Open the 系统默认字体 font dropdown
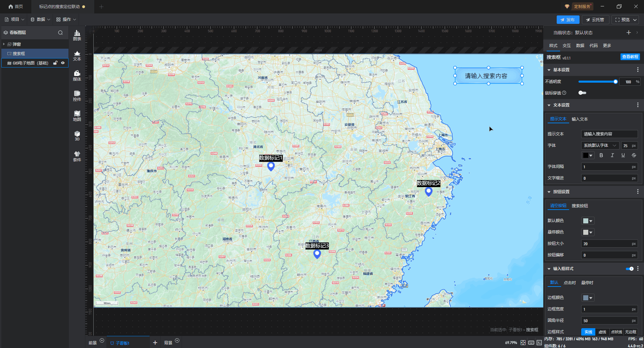This screenshot has height=348, width=644. [600, 145]
